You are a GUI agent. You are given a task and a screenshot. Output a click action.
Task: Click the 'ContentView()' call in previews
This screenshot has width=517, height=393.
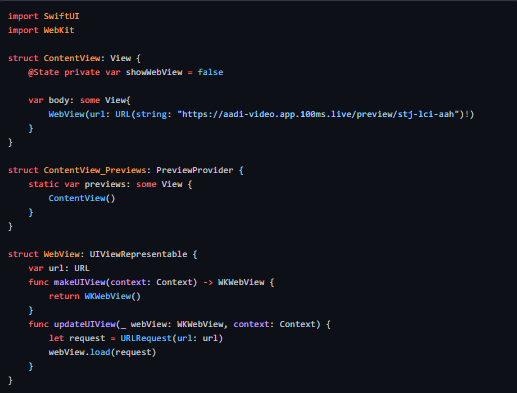coord(82,198)
